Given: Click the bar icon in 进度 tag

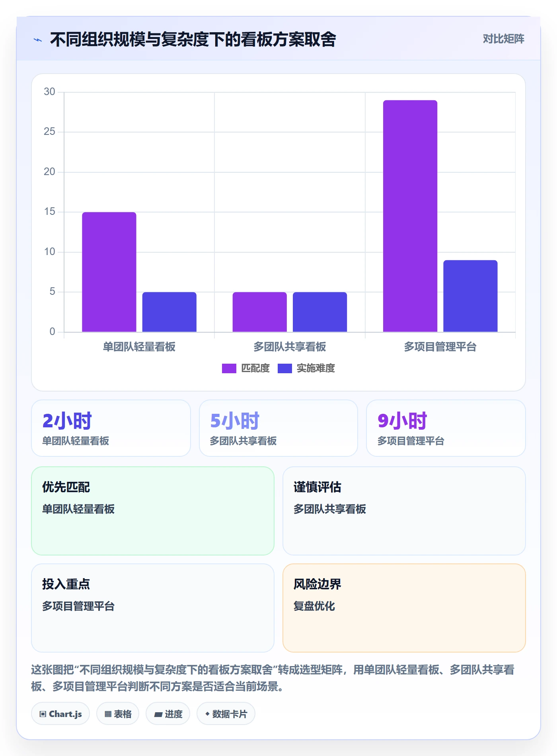Looking at the screenshot, I should (x=158, y=715).
